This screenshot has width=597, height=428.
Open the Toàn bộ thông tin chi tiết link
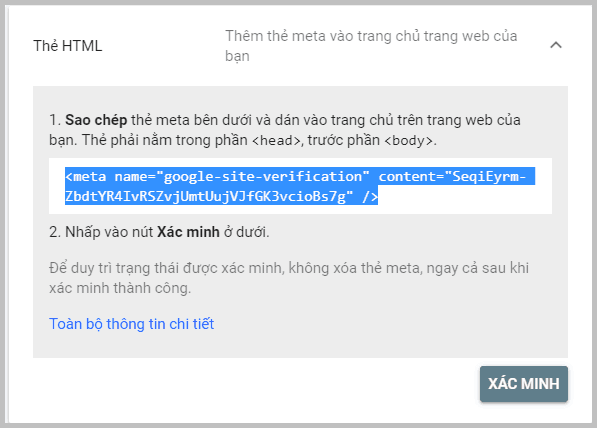[x=131, y=324]
